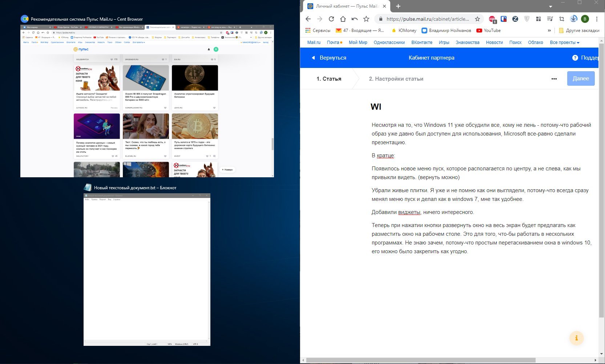
Task: Expand the hidden bookmarks chevron
Action: pos(549,31)
